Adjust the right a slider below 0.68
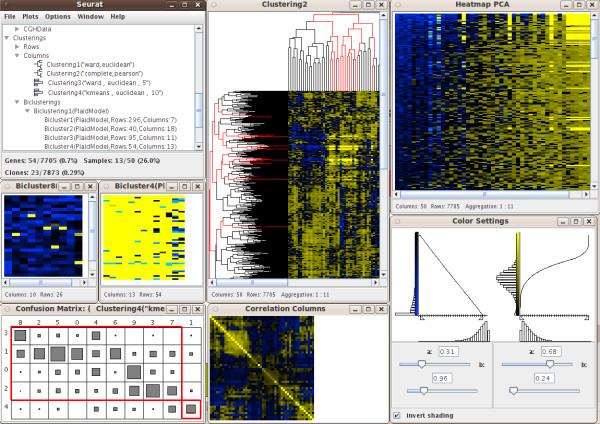Viewport: 600px width, 424px height. coord(550,364)
